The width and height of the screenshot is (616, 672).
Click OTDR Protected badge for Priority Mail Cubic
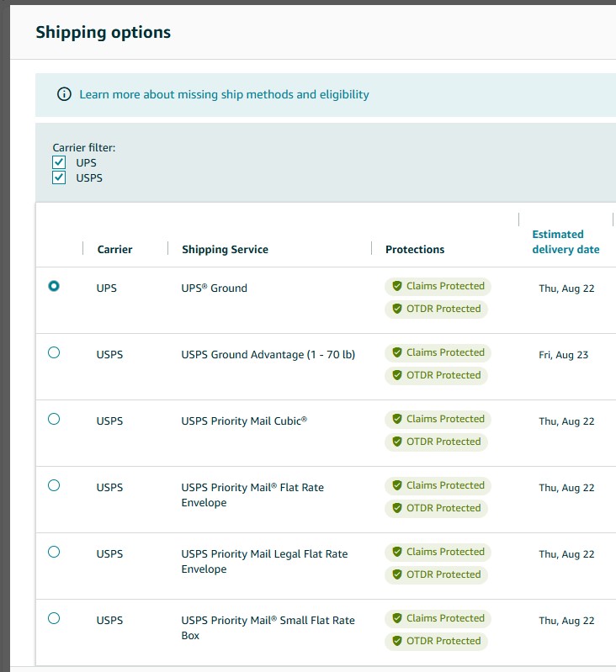[436, 442]
